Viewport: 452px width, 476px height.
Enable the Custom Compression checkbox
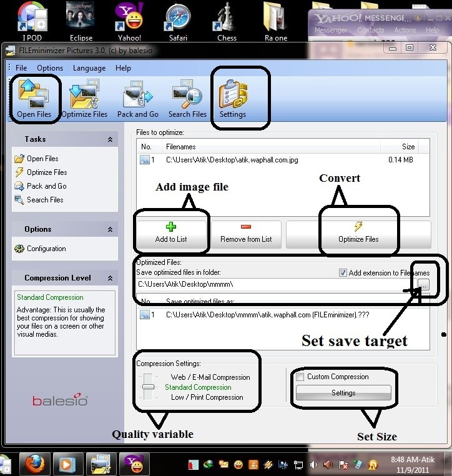(300, 377)
